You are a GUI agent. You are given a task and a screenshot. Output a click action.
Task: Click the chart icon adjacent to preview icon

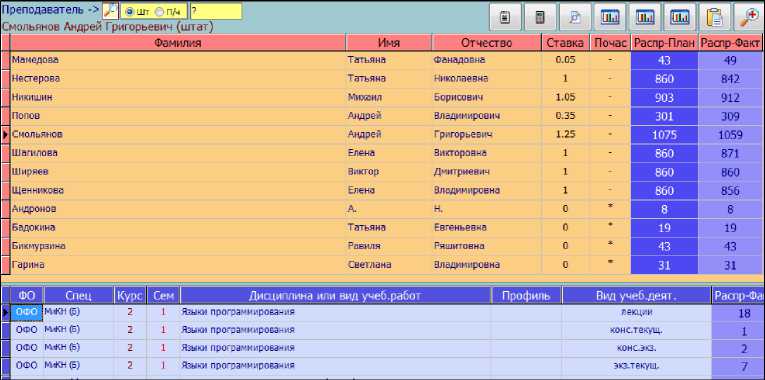(610, 17)
